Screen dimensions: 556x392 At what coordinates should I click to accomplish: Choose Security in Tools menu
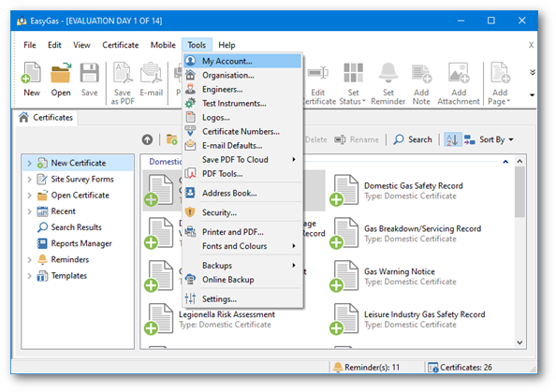[242, 212]
